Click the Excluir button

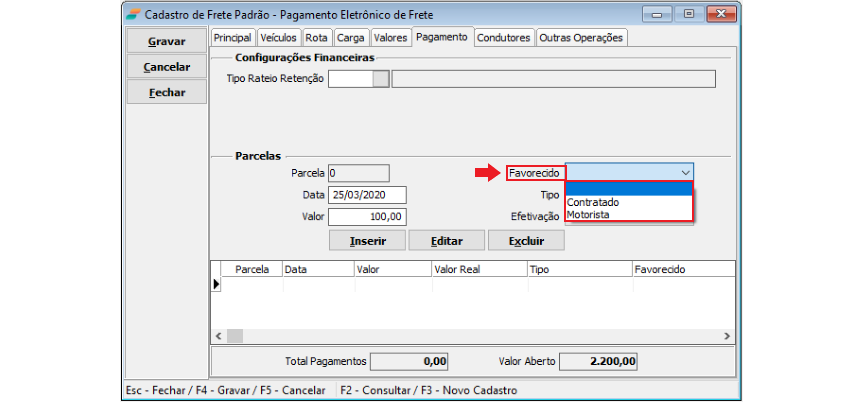tap(526, 241)
